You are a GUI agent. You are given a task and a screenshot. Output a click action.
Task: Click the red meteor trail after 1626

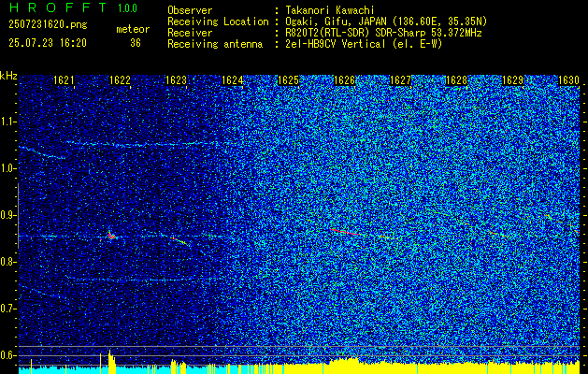(x=347, y=232)
